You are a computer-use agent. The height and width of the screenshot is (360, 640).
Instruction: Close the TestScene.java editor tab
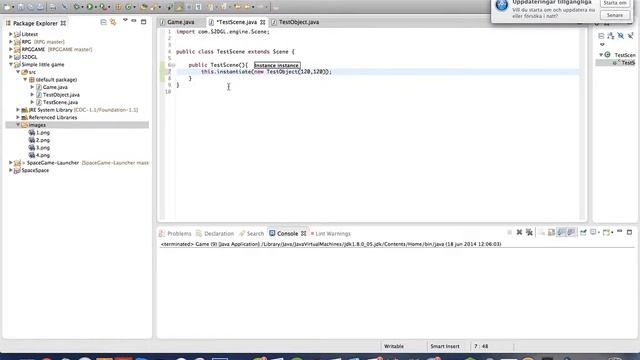coord(262,22)
